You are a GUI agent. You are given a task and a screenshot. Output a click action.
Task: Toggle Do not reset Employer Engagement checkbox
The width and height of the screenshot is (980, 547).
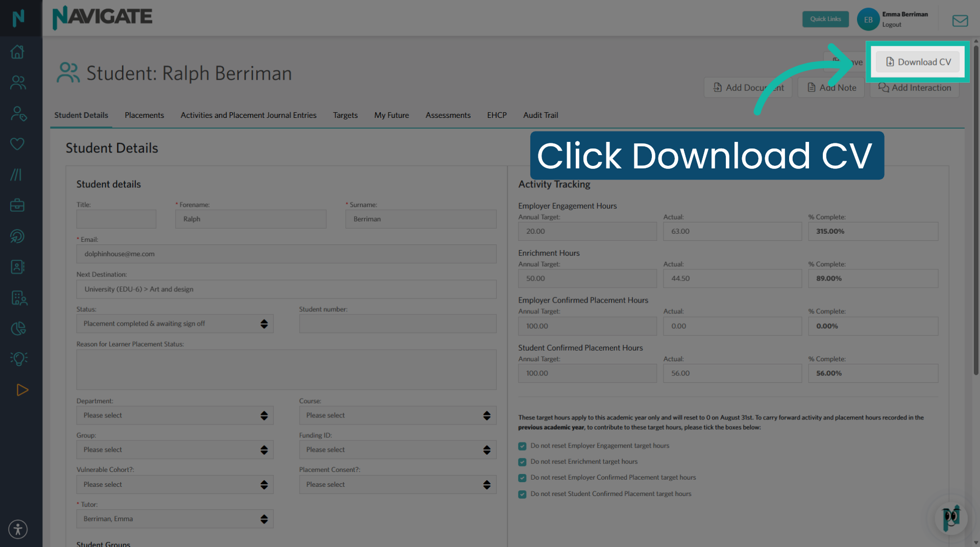pos(522,446)
